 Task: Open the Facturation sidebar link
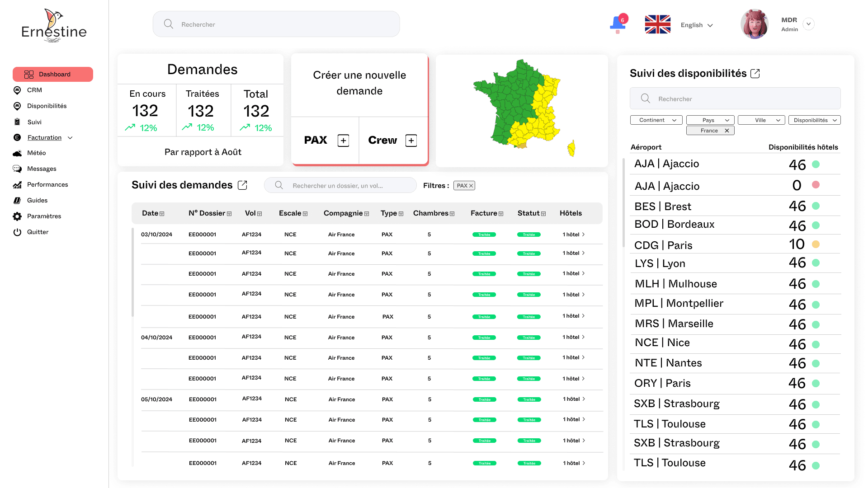(44, 138)
